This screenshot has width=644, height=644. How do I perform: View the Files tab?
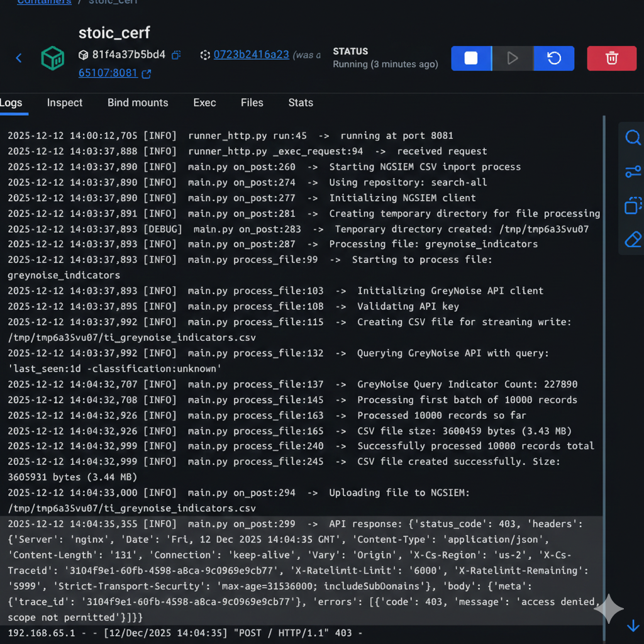[252, 103]
